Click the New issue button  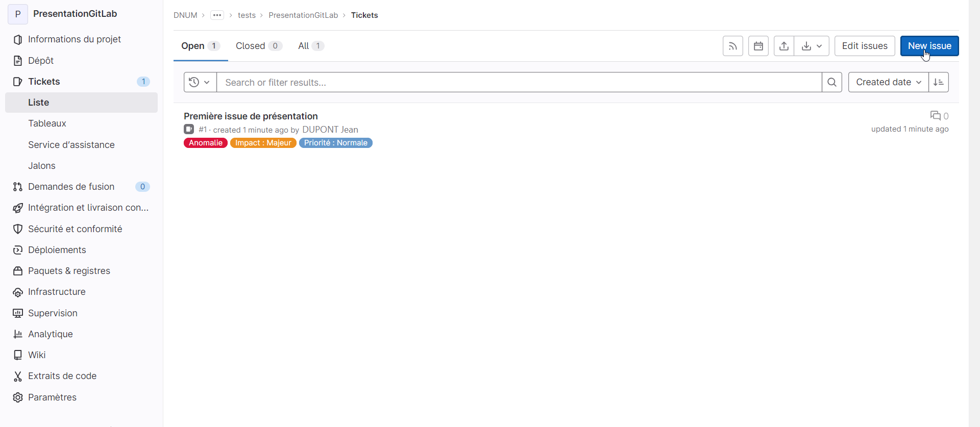coord(929,46)
